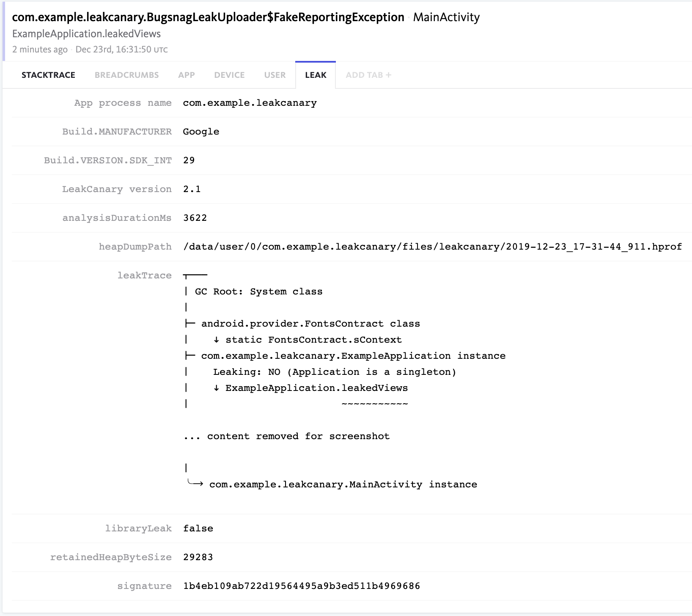Image resolution: width=692 pixels, height=616 pixels.
Task: Click the signature hash value
Action: pos(302,586)
